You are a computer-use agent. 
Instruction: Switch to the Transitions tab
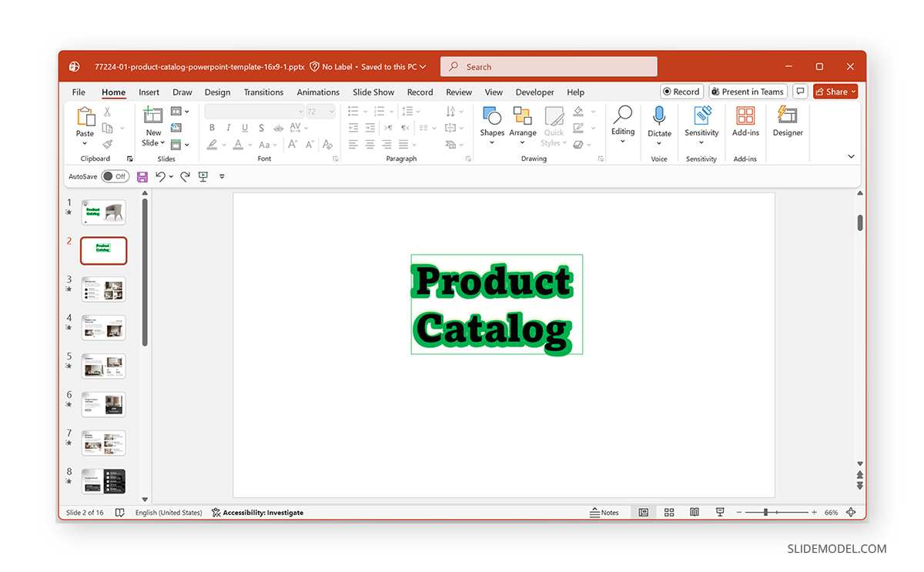tap(263, 92)
